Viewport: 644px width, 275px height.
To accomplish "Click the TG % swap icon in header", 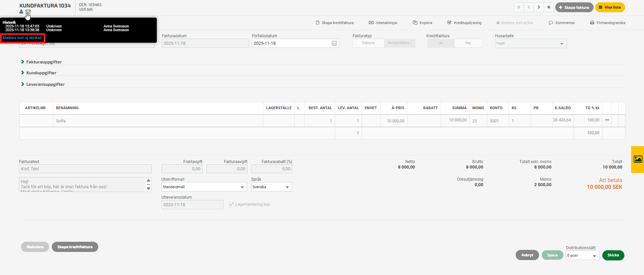I will [597, 108].
